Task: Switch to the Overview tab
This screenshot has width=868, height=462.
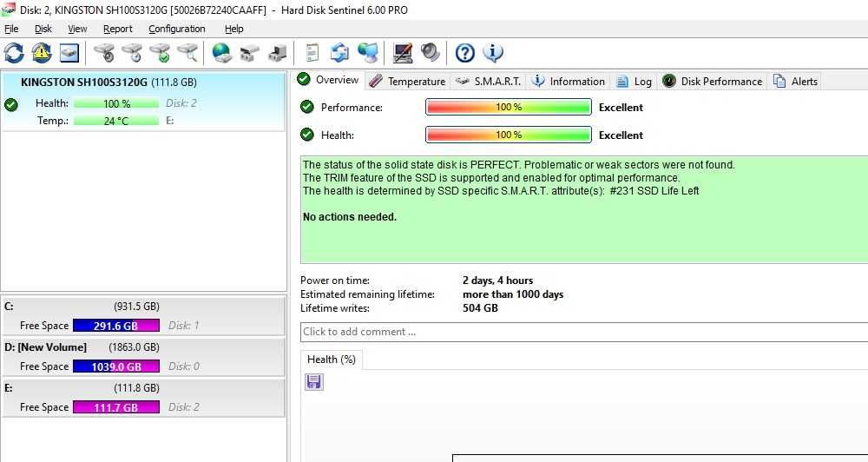Action: point(329,80)
